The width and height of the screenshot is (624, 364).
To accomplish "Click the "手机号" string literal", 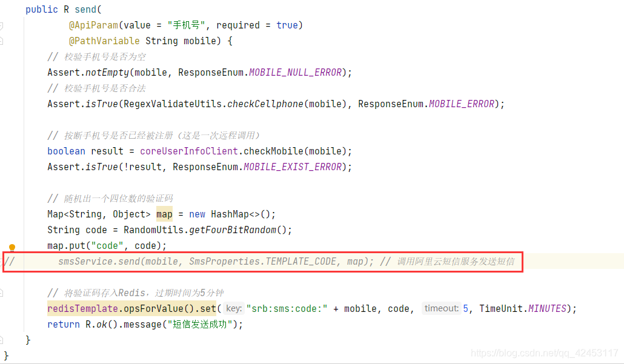I will click(186, 25).
